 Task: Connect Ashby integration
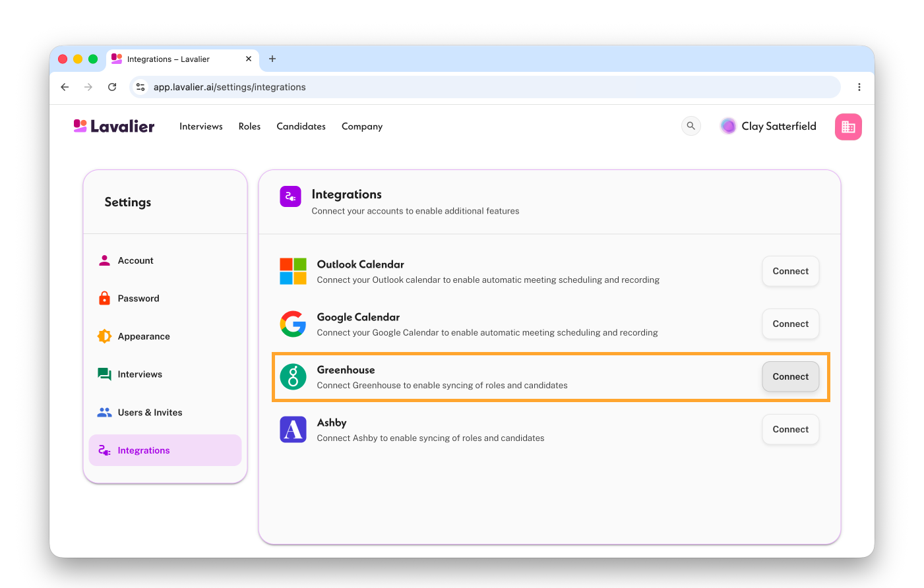point(790,429)
